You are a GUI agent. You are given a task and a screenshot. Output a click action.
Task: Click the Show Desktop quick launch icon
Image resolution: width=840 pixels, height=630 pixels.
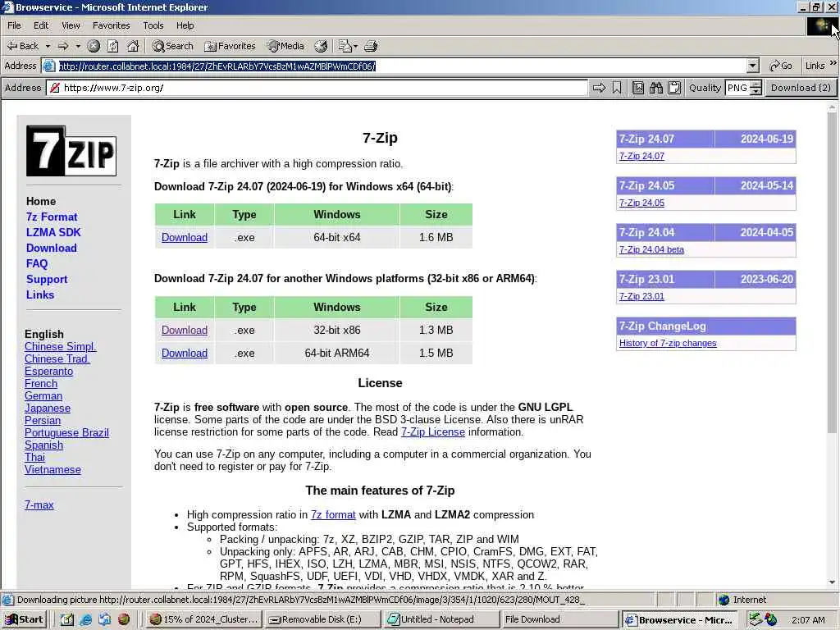pos(67,619)
